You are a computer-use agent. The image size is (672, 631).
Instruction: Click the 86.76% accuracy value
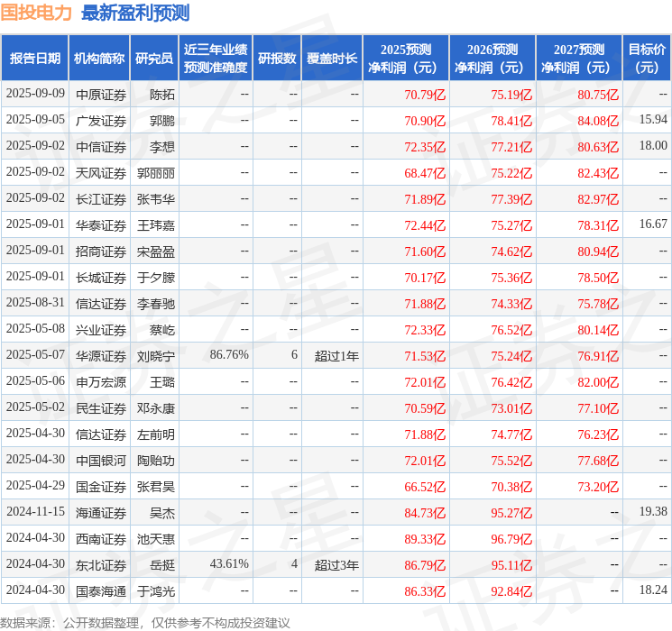click(x=229, y=354)
